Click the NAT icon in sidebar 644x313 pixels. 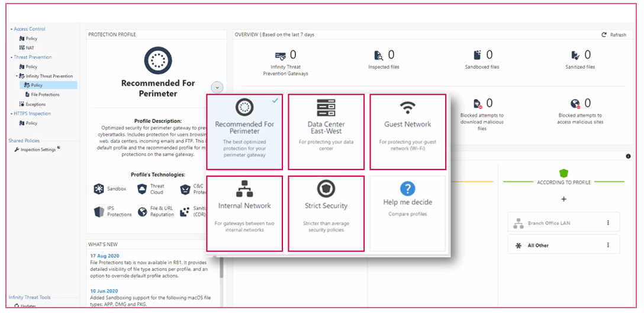click(x=22, y=47)
